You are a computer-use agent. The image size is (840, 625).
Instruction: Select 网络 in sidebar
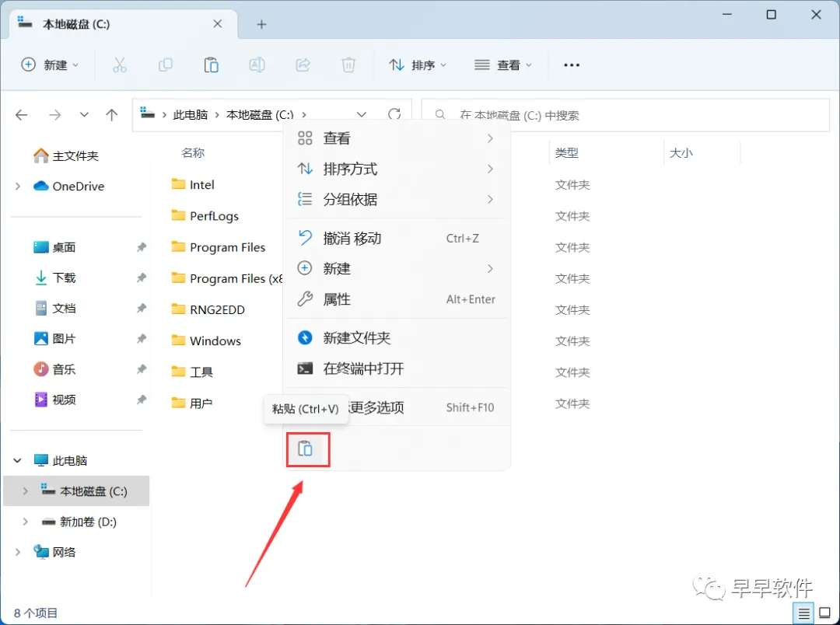(x=54, y=552)
